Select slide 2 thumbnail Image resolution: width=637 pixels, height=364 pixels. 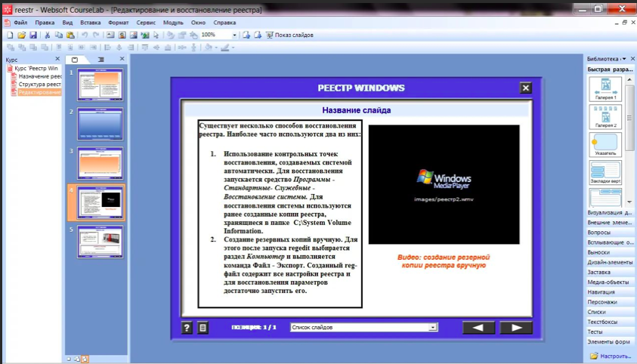(100, 124)
